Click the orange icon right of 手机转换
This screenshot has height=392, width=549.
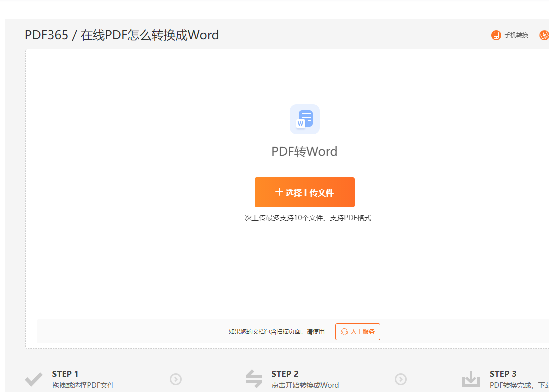pyautogui.click(x=544, y=35)
